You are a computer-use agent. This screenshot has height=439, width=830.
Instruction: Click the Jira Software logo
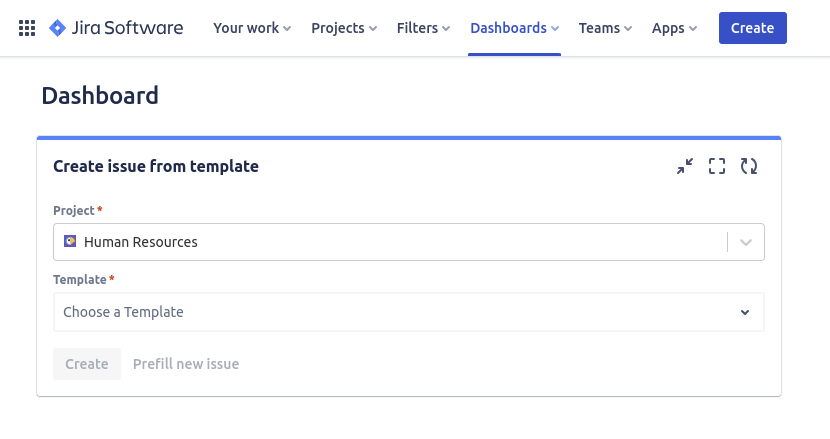pos(116,28)
